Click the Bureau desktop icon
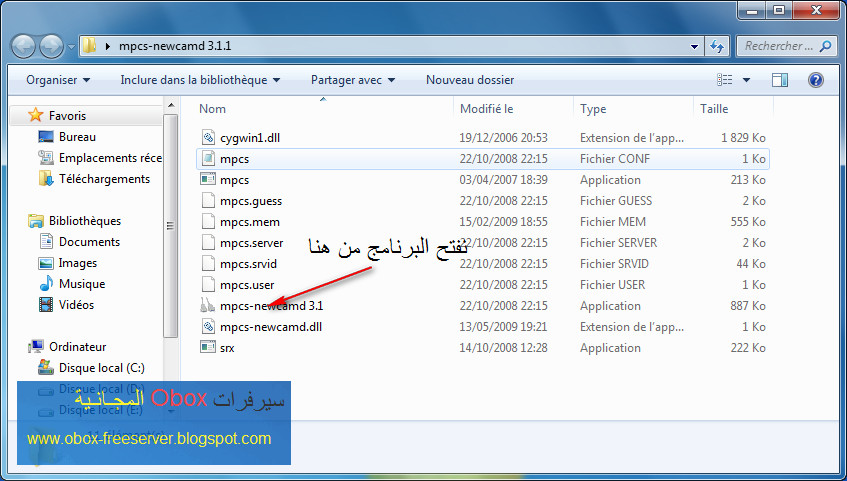The width and height of the screenshot is (847, 481). 46,137
